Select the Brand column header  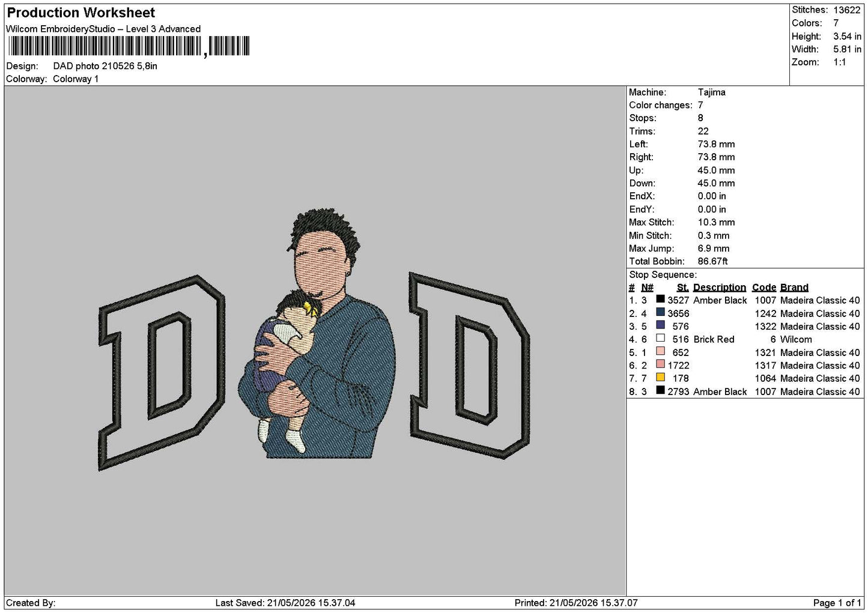pyautogui.click(x=794, y=288)
